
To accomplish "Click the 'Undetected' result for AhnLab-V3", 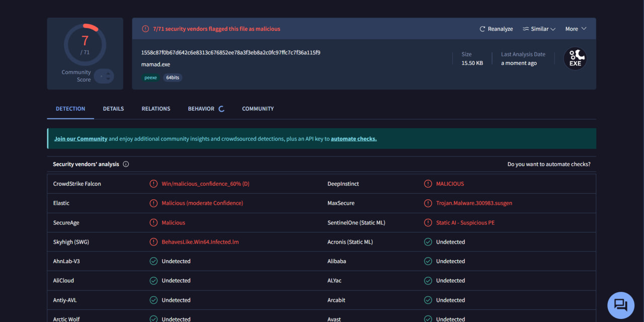I will point(176,261).
